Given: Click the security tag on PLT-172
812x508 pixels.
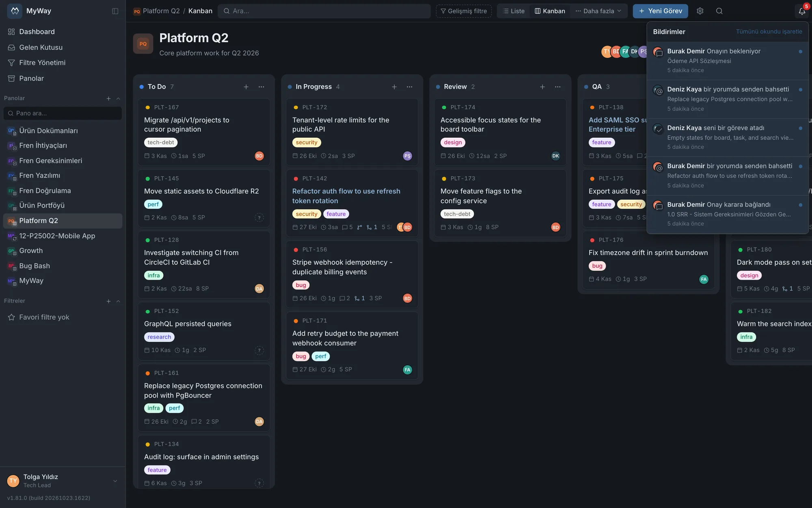Looking at the screenshot, I should point(307,143).
